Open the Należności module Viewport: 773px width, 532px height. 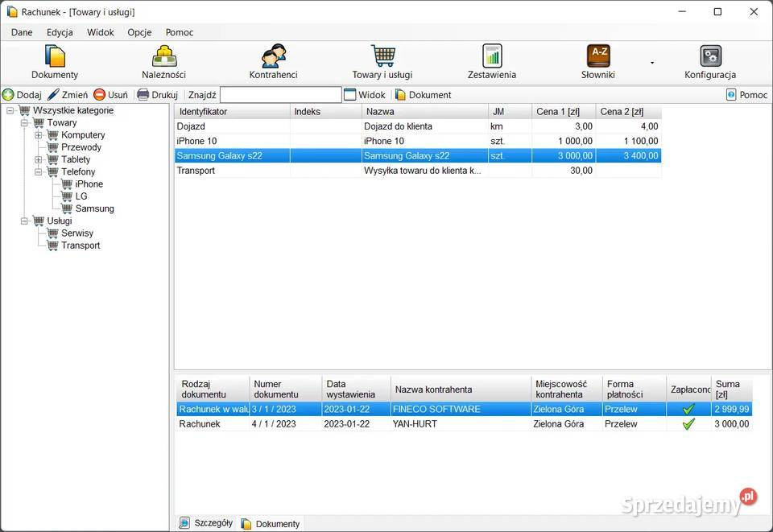[164, 62]
